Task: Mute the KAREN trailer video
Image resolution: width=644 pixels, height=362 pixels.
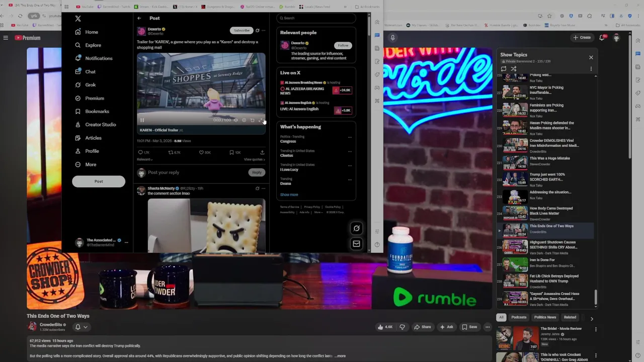Action: tap(235, 120)
